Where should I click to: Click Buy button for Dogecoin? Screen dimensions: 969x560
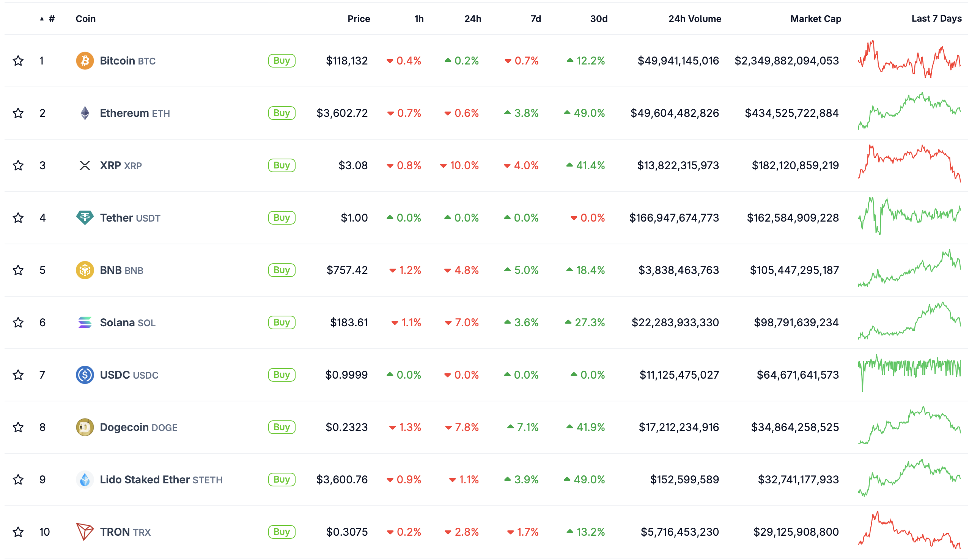[x=282, y=427]
